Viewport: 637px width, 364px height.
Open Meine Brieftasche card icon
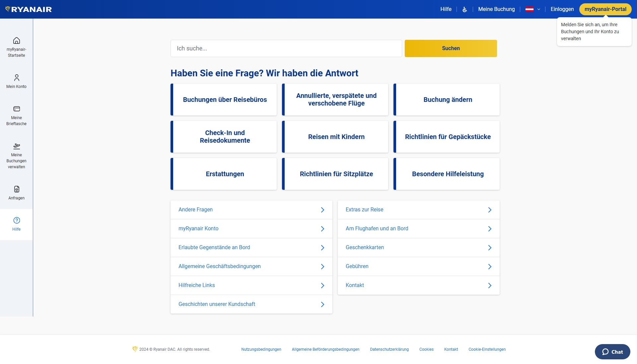point(17,109)
